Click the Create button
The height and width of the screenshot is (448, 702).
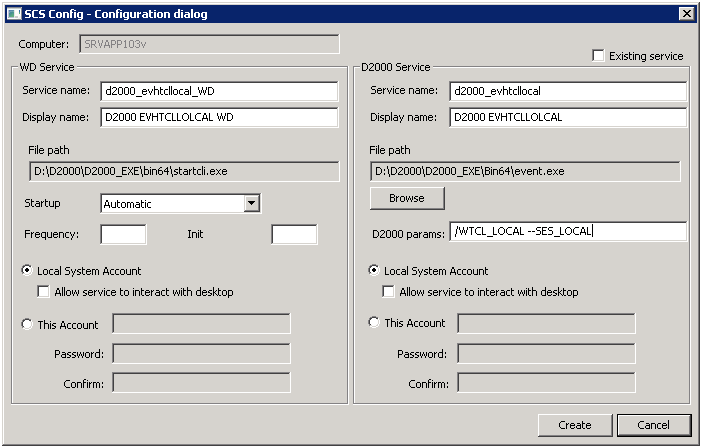(574, 425)
